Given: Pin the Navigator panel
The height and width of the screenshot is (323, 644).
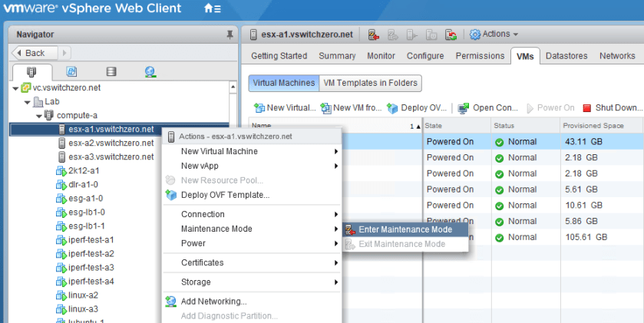Looking at the screenshot, I should click(x=230, y=35).
